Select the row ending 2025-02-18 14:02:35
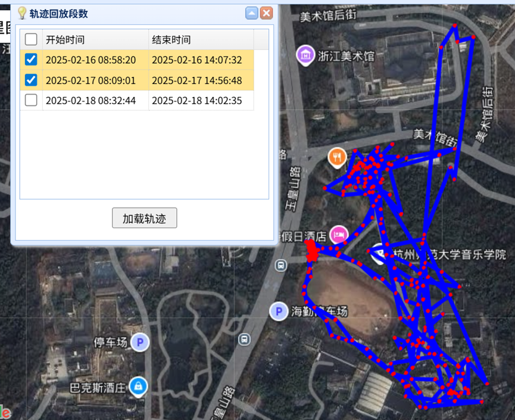 [x=137, y=100]
